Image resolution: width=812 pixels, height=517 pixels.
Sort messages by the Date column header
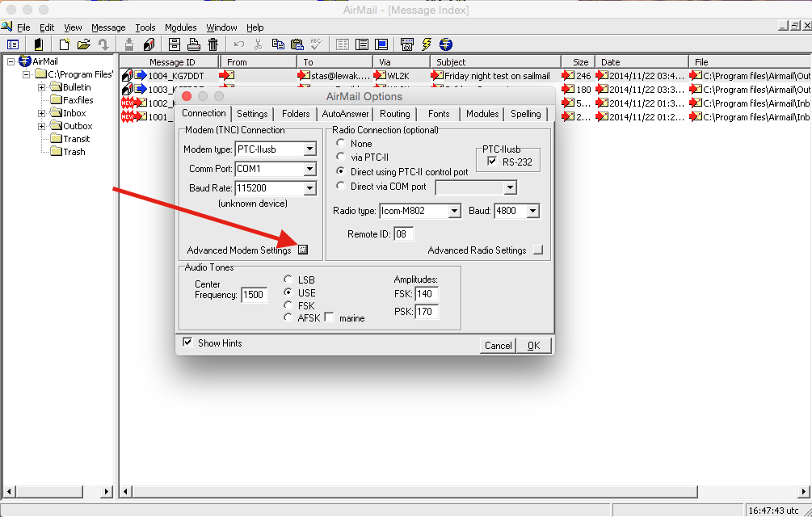point(642,62)
